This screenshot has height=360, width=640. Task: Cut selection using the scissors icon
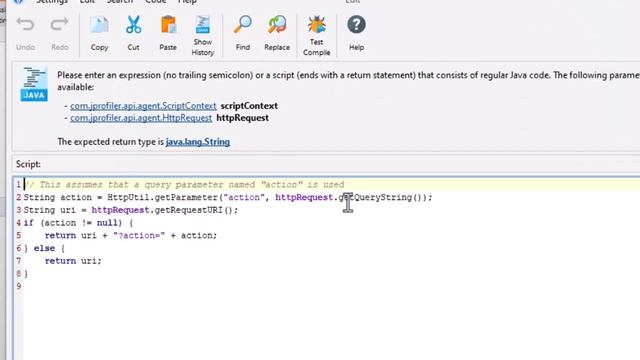coord(133,34)
